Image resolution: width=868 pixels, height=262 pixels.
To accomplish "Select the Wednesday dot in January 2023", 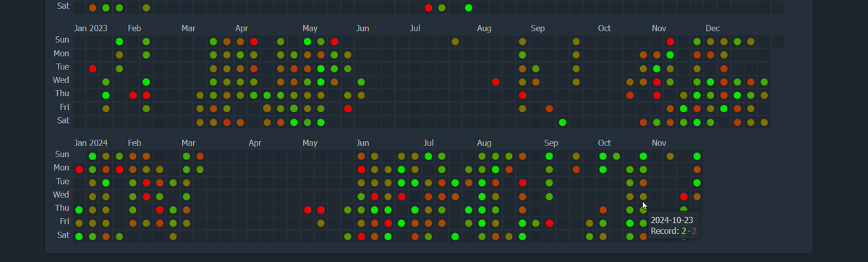I will [x=106, y=82].
